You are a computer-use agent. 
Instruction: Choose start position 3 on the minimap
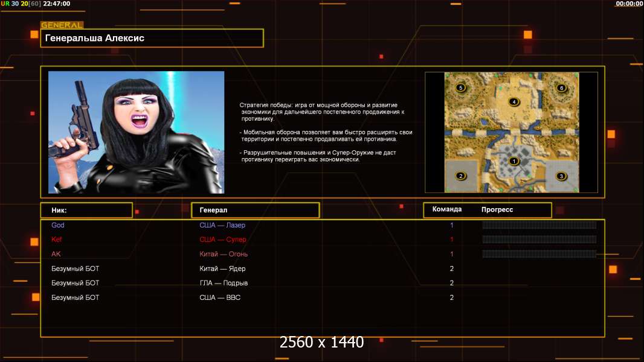coord(561,176)
